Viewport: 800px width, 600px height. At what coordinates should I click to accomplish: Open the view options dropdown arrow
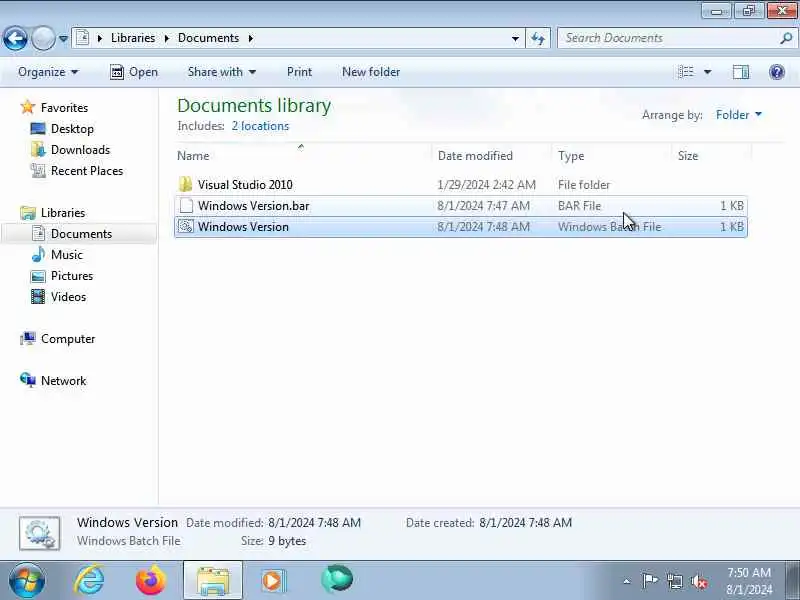(707, 72)
